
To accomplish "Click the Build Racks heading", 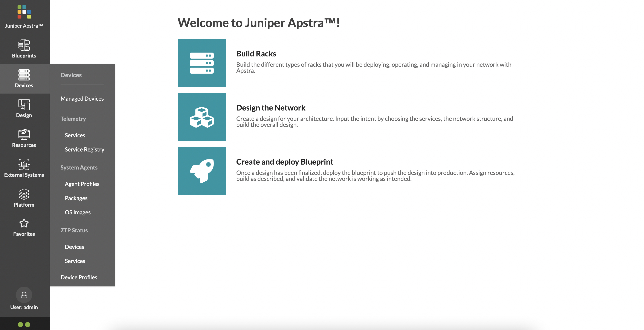I will (256, 54).
